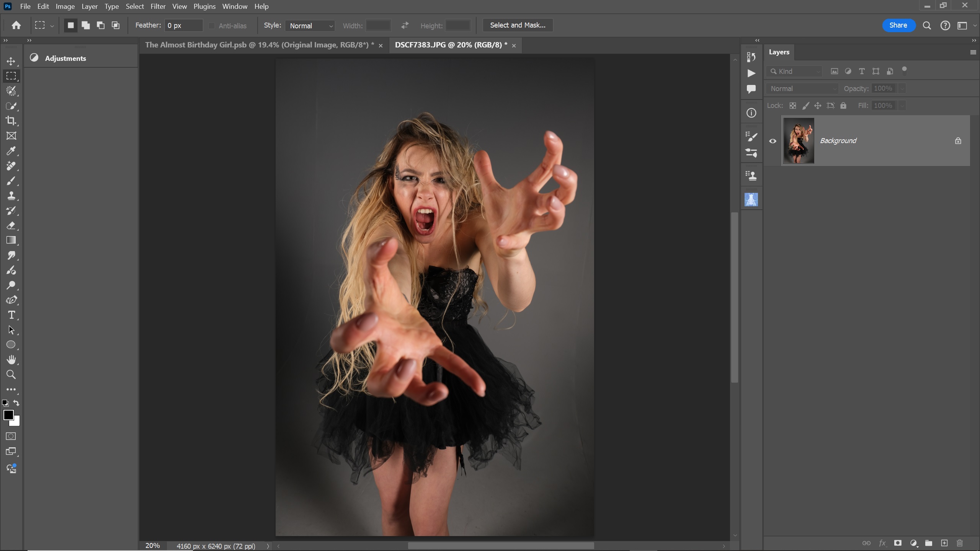Click the Select and Mask button
This screenshot has width=980, height=551.
pyautogui.click(x=518, y=25)
